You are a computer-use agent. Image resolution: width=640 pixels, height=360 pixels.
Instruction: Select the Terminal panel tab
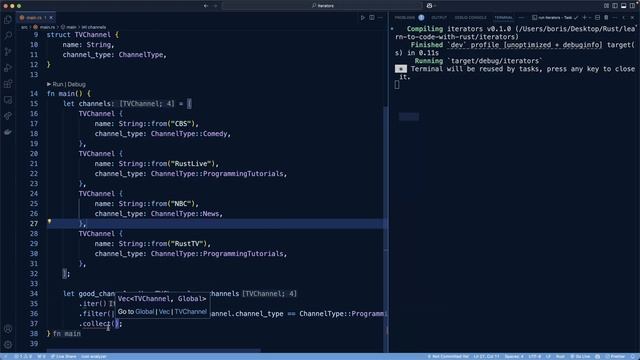pyautogui.click(x=503, y=18)
